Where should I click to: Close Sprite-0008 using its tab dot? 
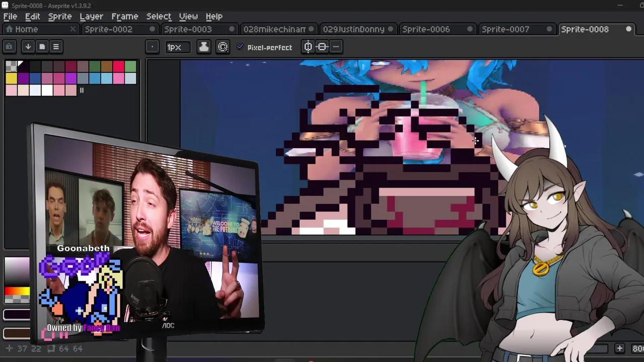coord(628,29)
